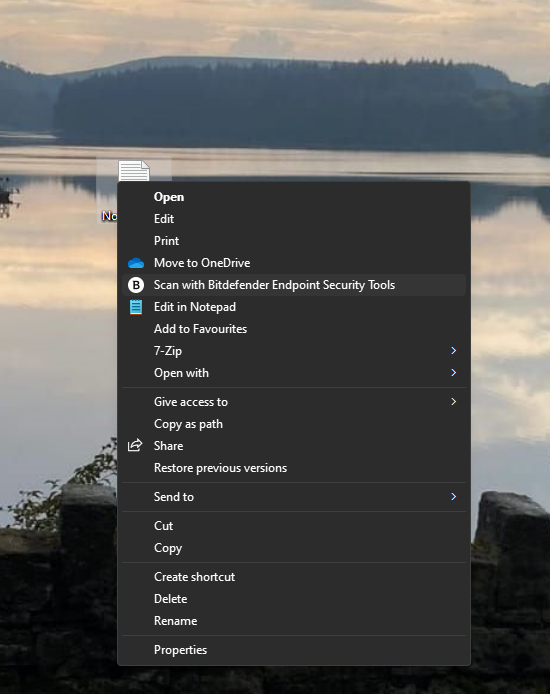Expand the Give access to submenu arrow
Image resolution: width=550 pixels, height=694 pixels.
(x=453, y=401)
